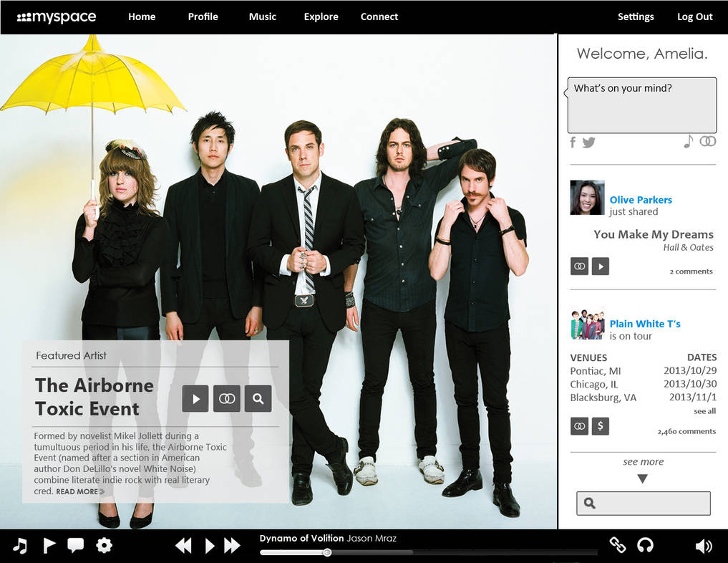The image size is (728, 563).
Task: Toggle the headphones listening mode
Action: [645, 545]
